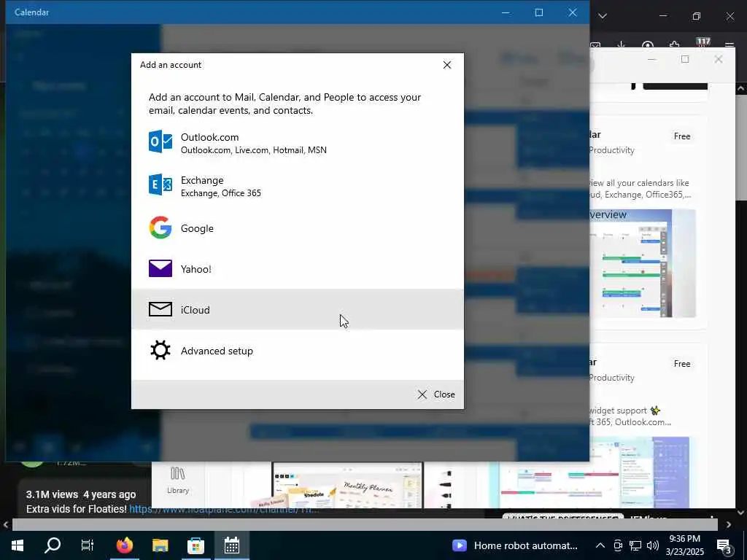Open the notification center icon

pos(724,545)
